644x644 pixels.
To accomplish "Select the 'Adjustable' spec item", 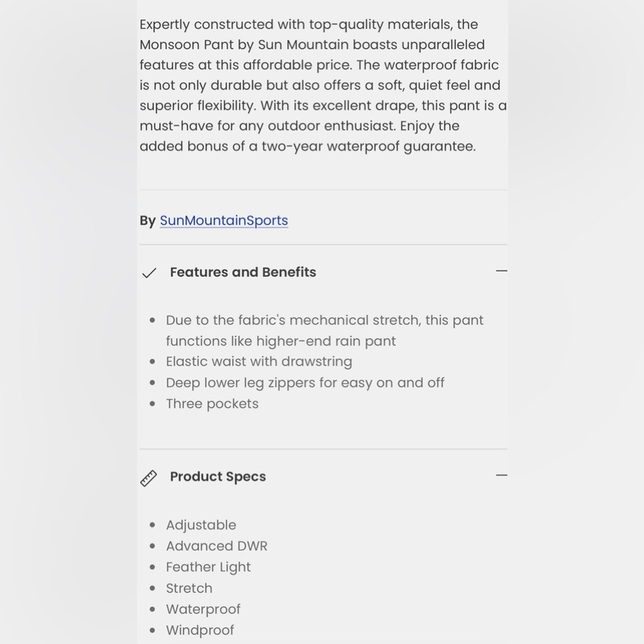I will pyautogui.click(x=201, y=525).
